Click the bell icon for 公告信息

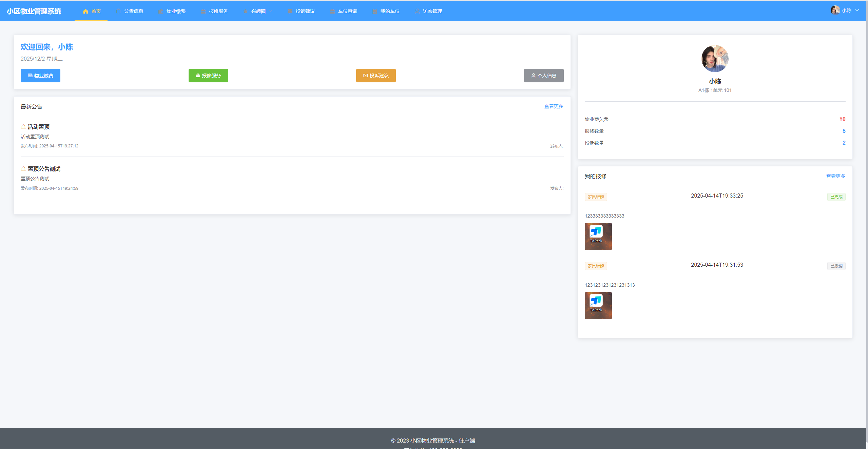click(118, 11)
